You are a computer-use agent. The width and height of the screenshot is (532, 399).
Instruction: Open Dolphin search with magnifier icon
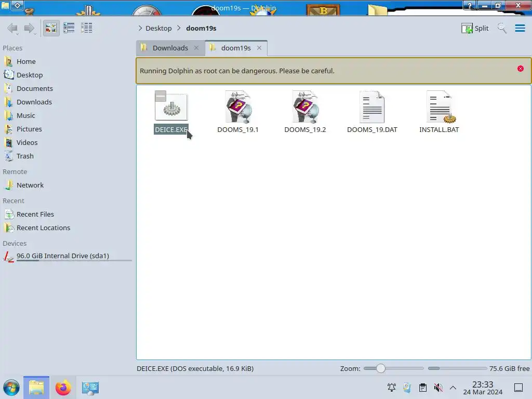pyautogui.click(x=502, y=28)
